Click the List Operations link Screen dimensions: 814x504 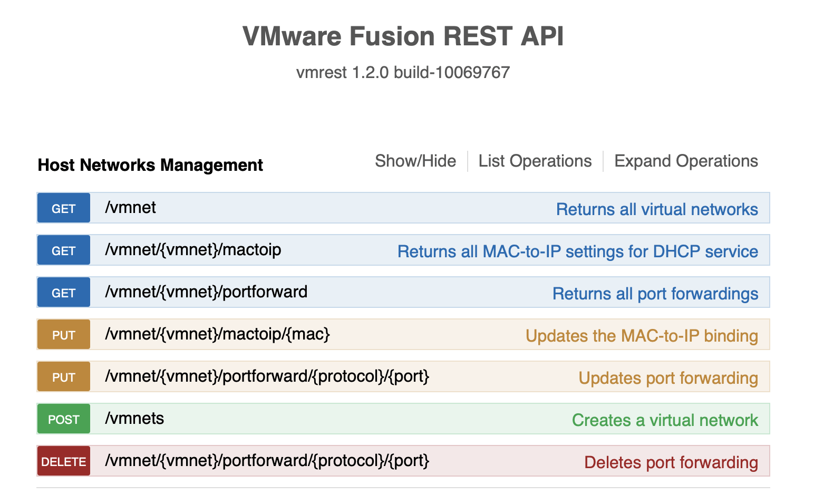pos(535,161)
